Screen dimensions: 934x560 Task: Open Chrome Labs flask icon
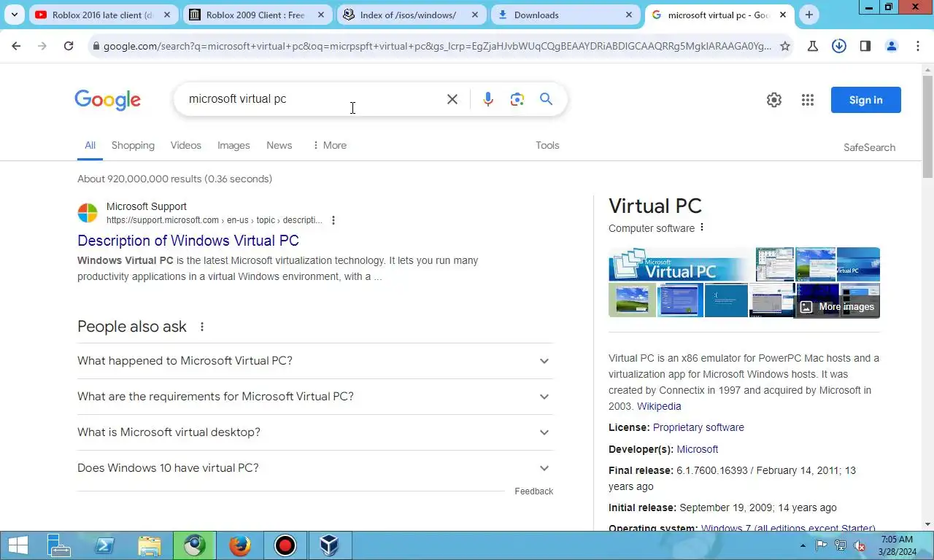813,46
